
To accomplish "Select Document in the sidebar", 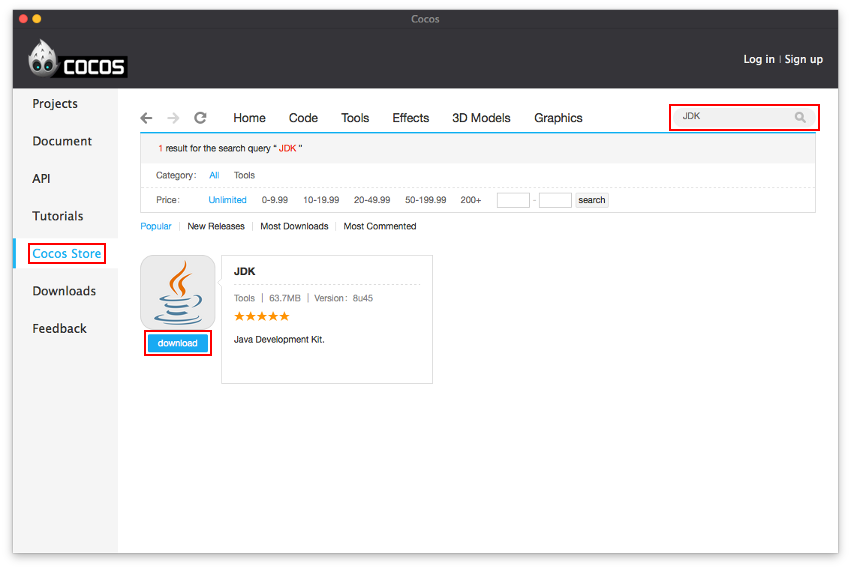I will point(62,141).
